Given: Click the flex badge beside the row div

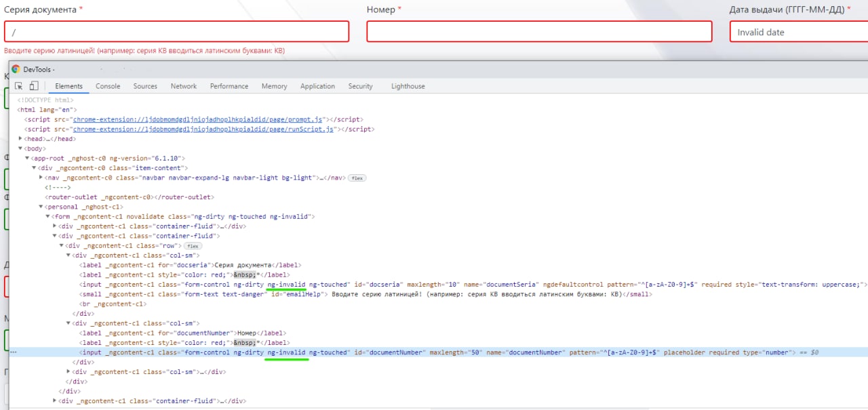Looking at the screenshot, I should tap(193, 245).
